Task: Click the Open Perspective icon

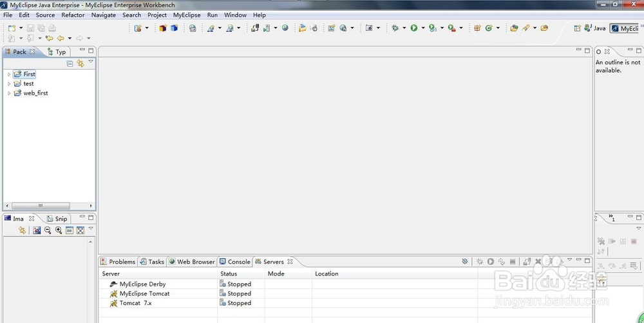Action: coord(578,28)
